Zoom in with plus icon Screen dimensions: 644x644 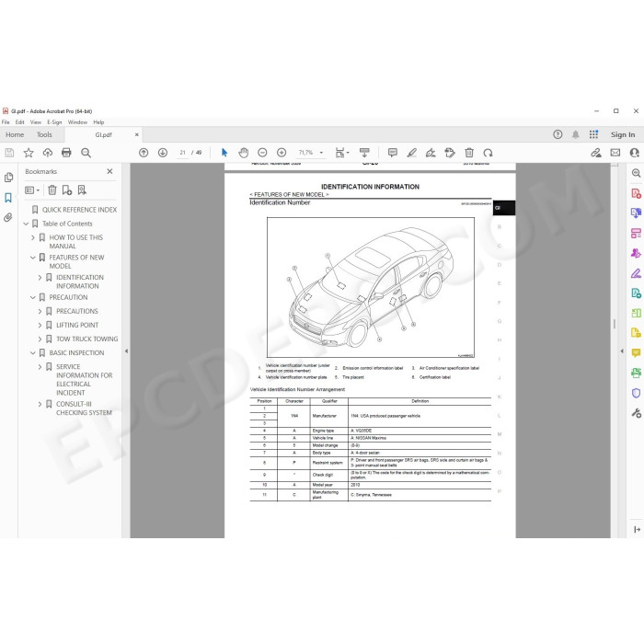click(282, 153)
